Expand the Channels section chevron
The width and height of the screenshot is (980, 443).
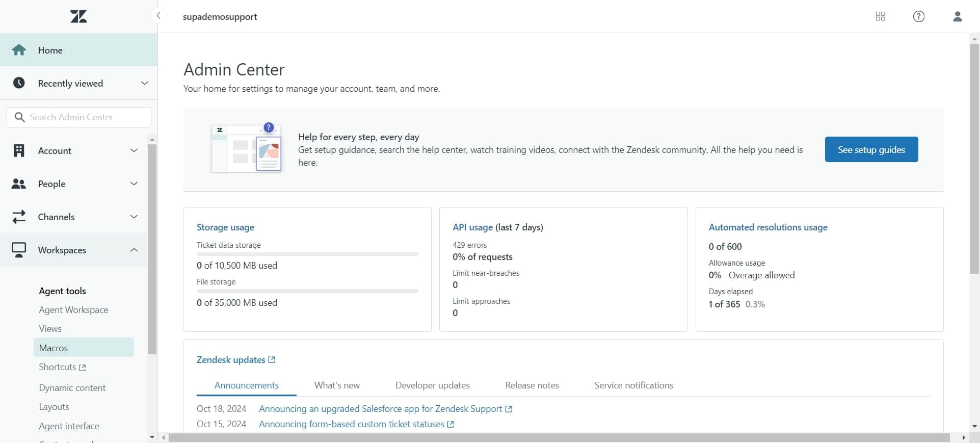coord(134,217)
